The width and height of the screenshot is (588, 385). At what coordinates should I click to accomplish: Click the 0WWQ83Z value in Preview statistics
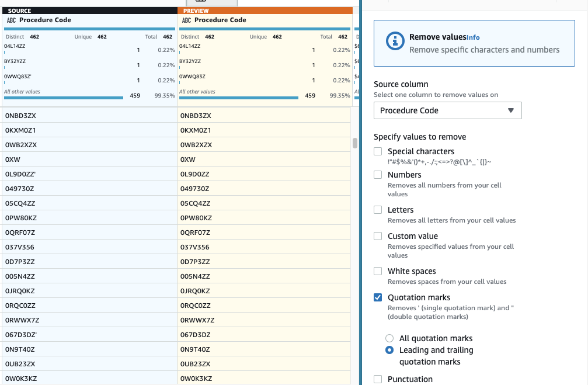click(192, 77)
